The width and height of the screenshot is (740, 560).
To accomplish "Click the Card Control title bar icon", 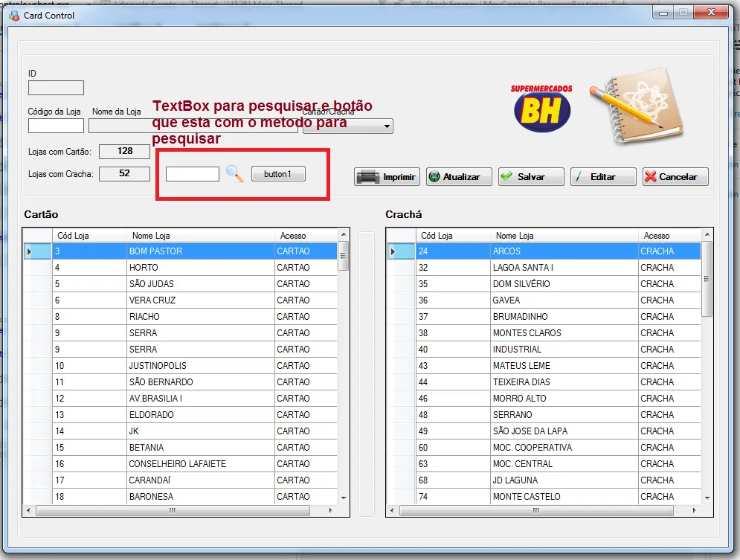I will click(x=14, y=16).
